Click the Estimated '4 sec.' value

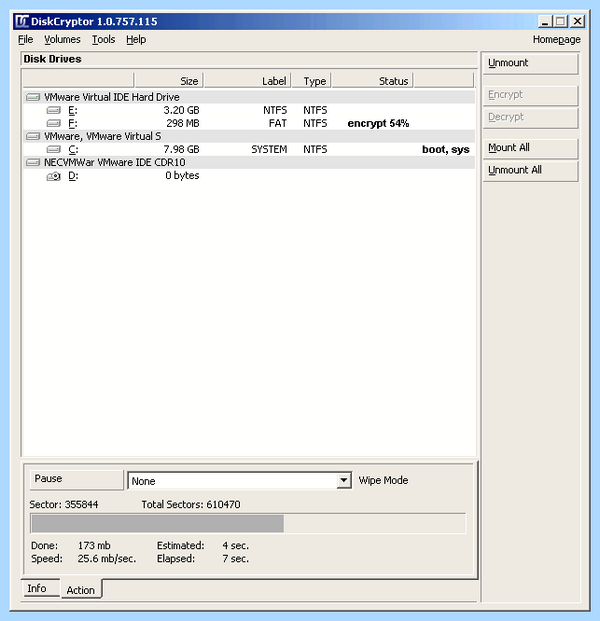[x=236, y=545]
